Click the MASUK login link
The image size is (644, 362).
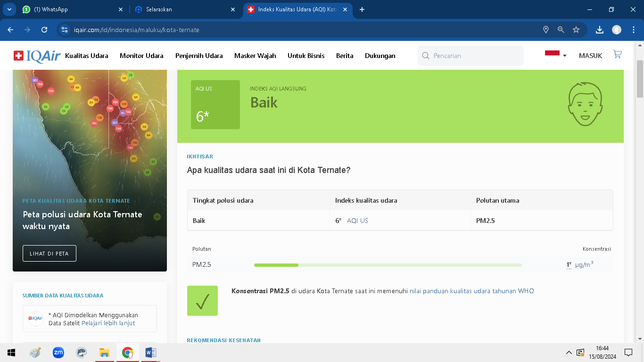pyautogui.click(x=591, y=56)
